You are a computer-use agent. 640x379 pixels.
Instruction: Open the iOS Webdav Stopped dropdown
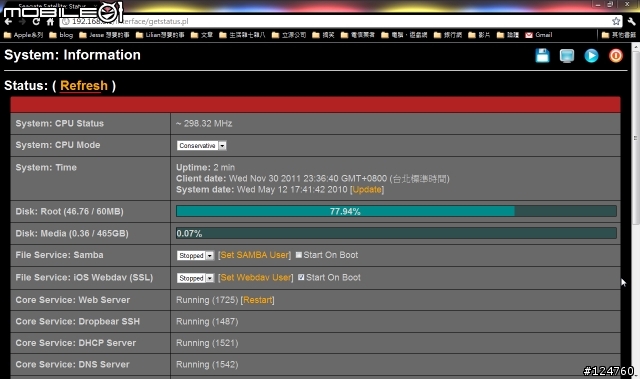pyautogui.click(x=196, y=278)
